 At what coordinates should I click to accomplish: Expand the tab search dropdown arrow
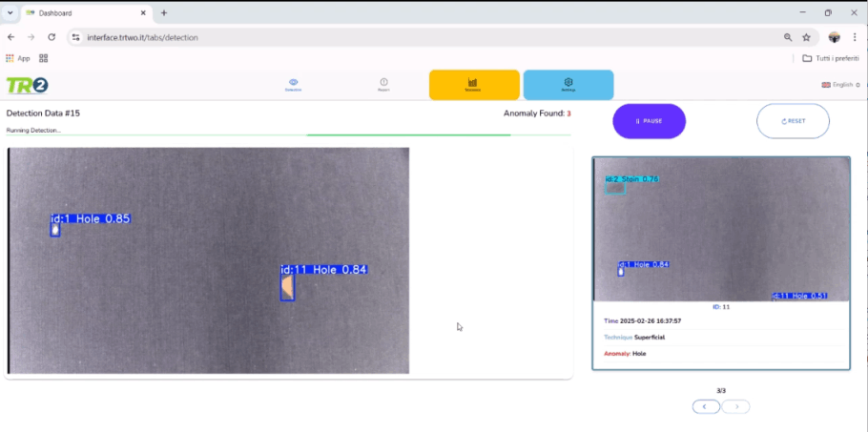click(10, 13)
